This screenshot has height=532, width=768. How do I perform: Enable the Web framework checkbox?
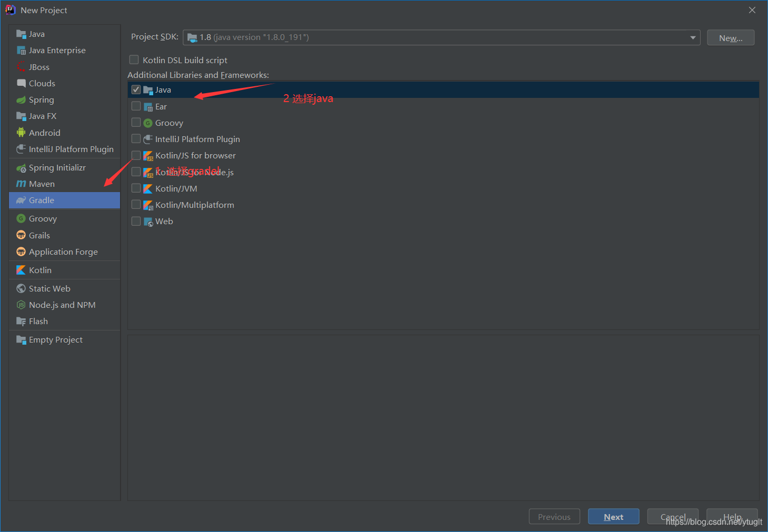tap(136, 221)
